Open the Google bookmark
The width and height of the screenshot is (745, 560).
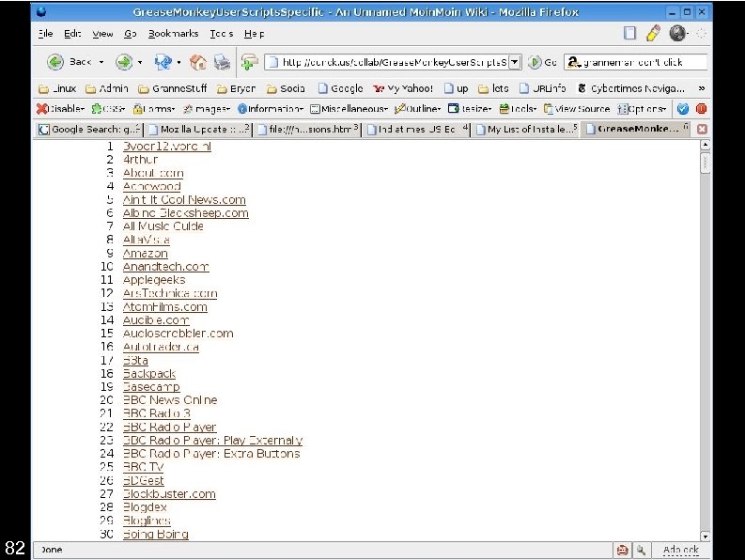[x=341, y=88]
